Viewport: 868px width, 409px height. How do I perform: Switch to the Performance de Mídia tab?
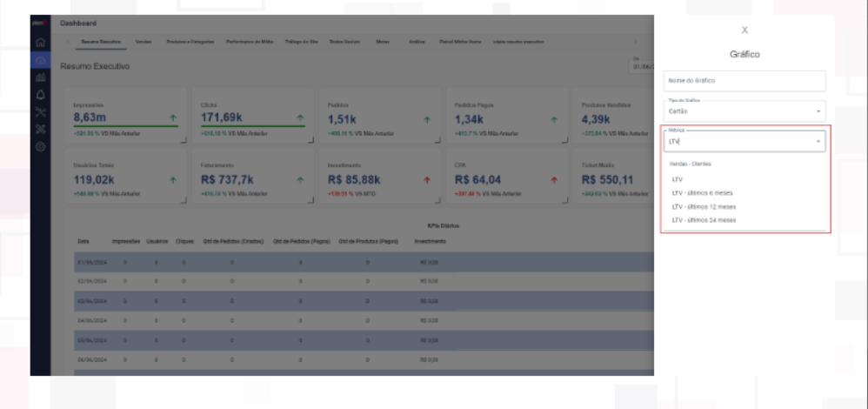249,42
